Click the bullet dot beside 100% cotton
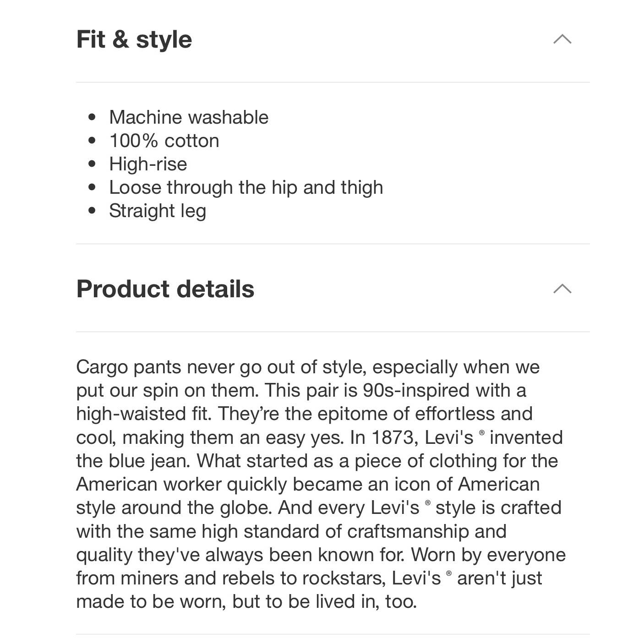This screenshot has height=644, width=644. click(92, 141)
